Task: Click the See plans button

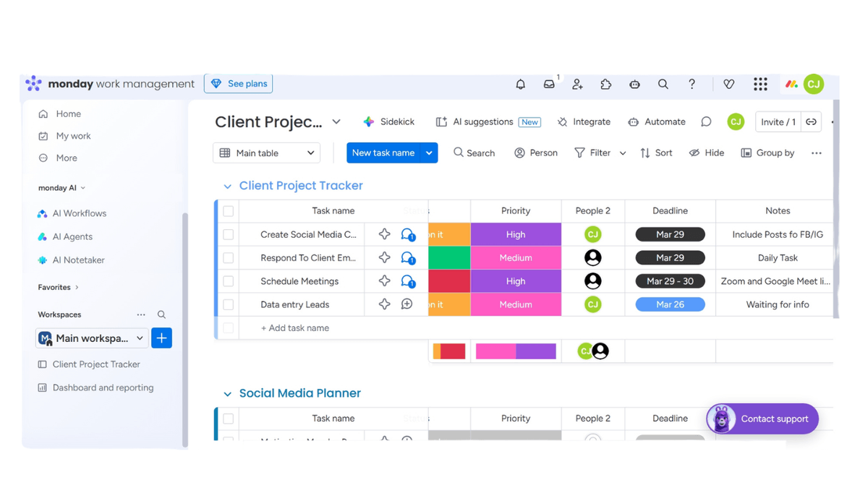Action: coord(239,84)
